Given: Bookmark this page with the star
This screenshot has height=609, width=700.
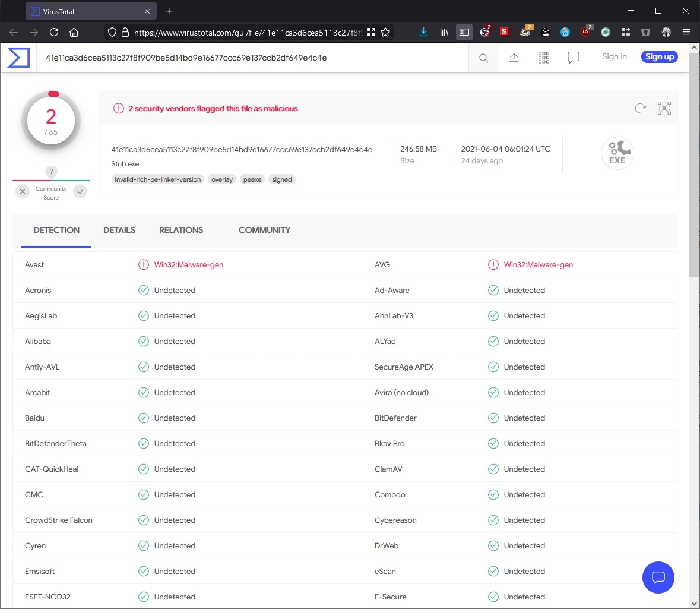Looking at the screenshot, I should point(385,32).
